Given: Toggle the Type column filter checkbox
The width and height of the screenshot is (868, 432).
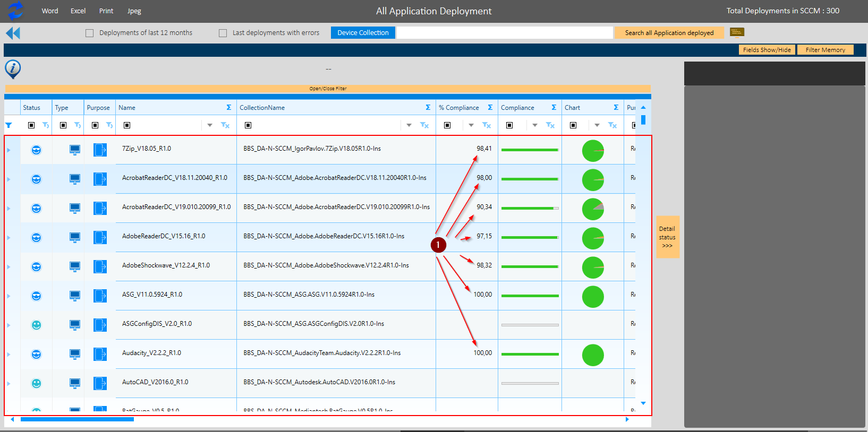Looking at the screenshot, I should pyautogui.click(x=63, y=125).
